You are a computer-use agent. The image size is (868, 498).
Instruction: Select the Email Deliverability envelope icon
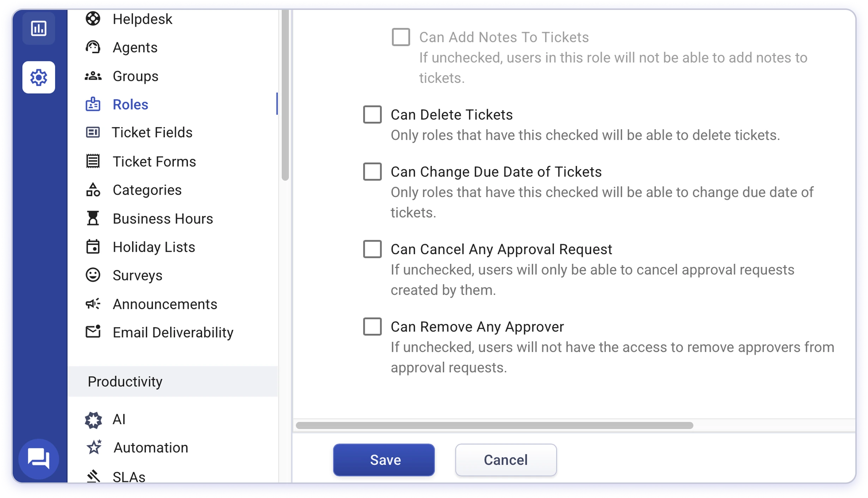tap(93, 332)
